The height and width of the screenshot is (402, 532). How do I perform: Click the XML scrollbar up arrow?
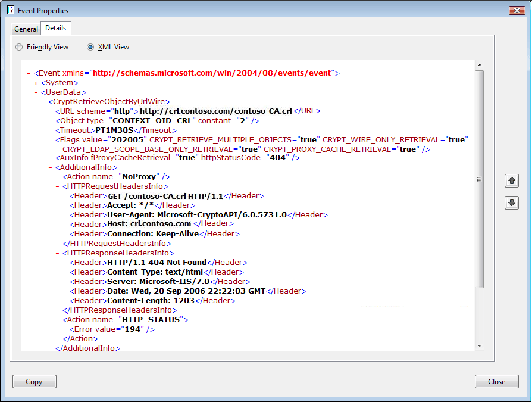(x=480, y=64)
